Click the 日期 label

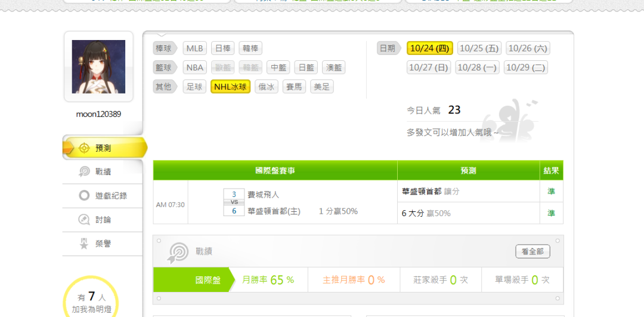pos(389,48)
